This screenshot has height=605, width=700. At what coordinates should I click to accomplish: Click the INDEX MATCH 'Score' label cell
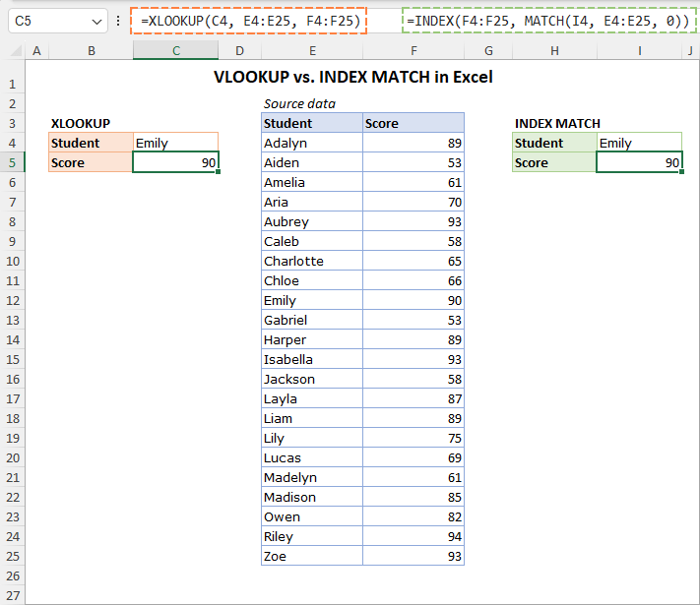click(554, 162)
